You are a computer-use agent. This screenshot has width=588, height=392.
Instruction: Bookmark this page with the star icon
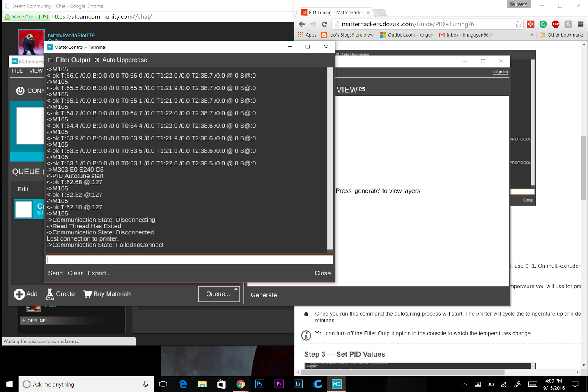coord(518,24)
